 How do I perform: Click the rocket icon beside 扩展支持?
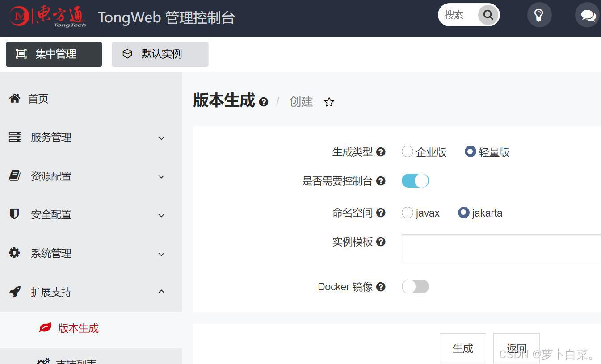15,292
